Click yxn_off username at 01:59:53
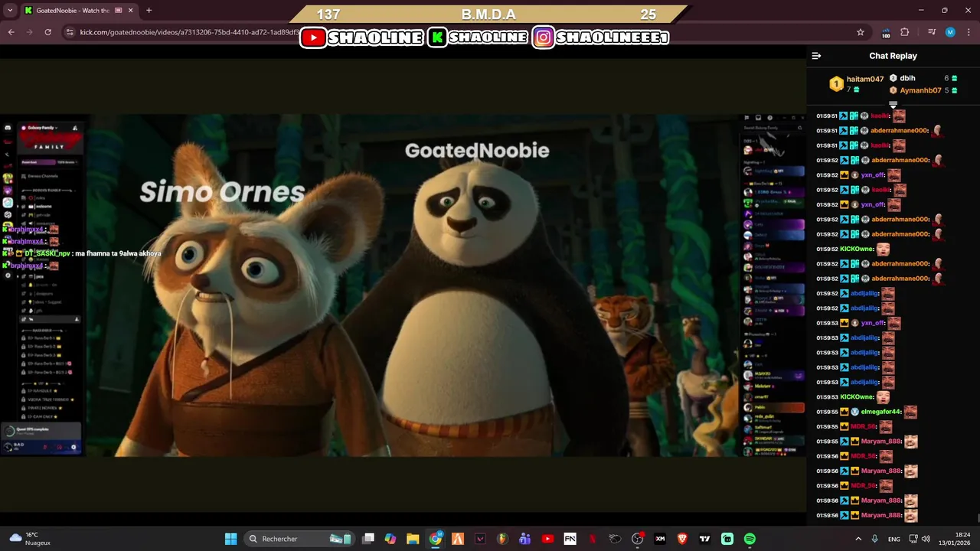This screenshot has width=980, height=551. click(873, 323)
